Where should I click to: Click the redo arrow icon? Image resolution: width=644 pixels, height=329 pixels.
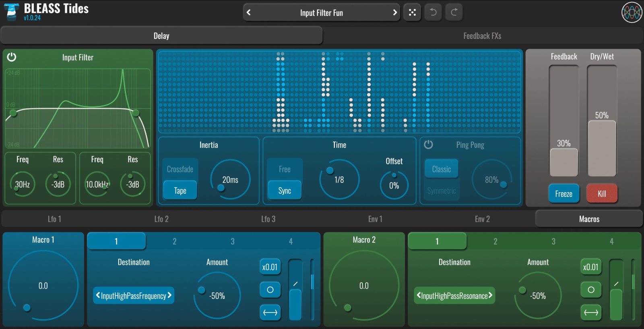point(454,12)
